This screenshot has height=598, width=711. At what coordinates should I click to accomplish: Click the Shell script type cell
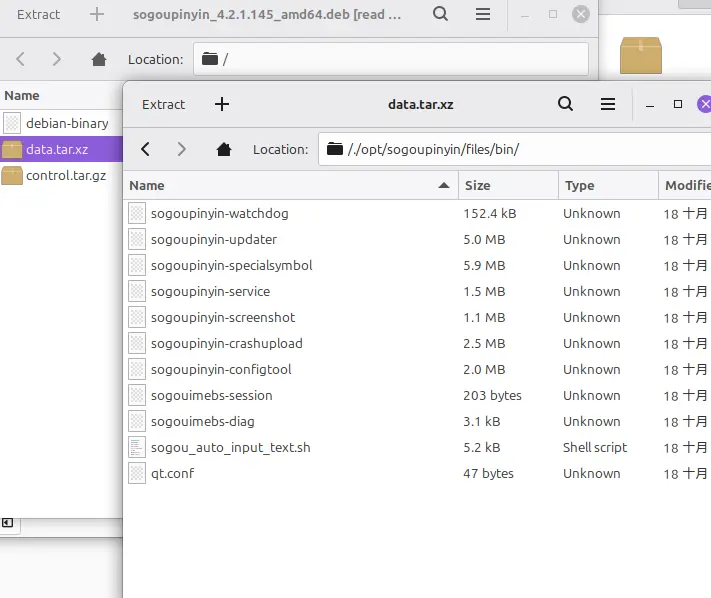595,447
